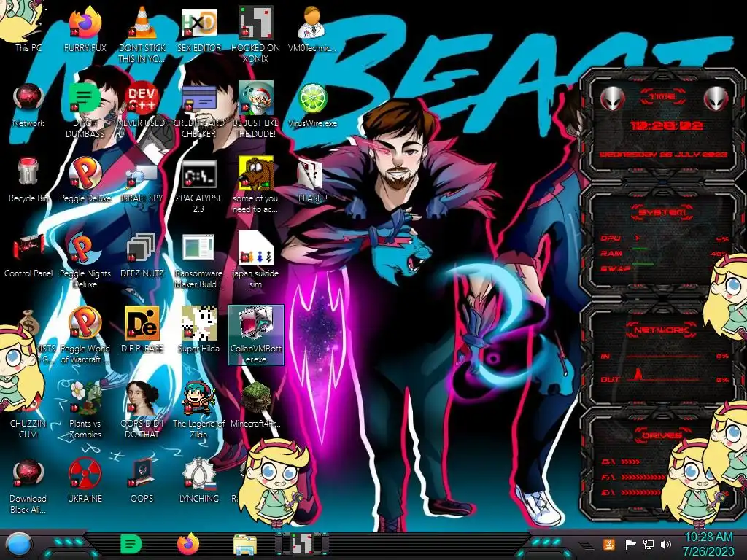Select the CollabVMBotter.exe icon
Screen dimensions: 747x560
tap(256, 335)
